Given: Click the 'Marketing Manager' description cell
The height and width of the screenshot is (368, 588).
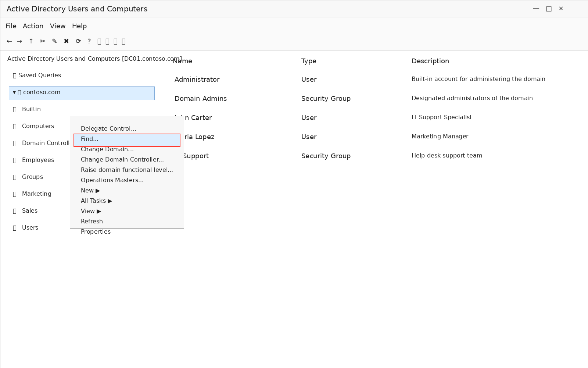Looking at the screenshot, I should (x=440, y=137).
